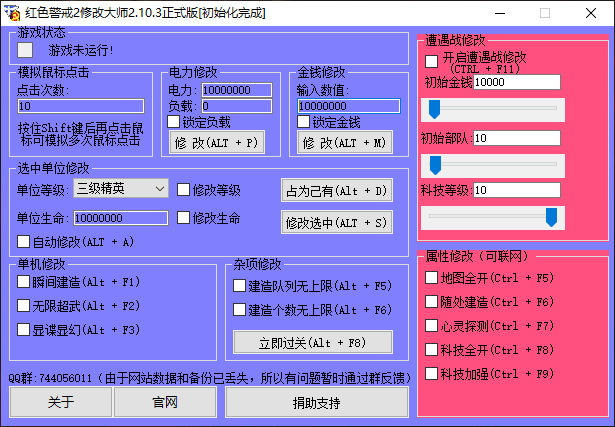The width and height of the screenshot is (615, 427).
Task: Enable the 锁定金钱 checkbox
Action: pyautogui.click(x=303, y=122)
